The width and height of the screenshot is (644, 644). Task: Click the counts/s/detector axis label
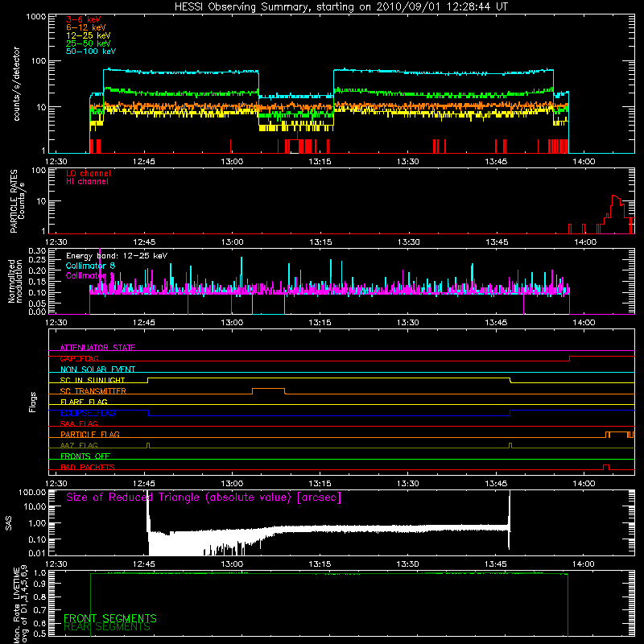17,84
